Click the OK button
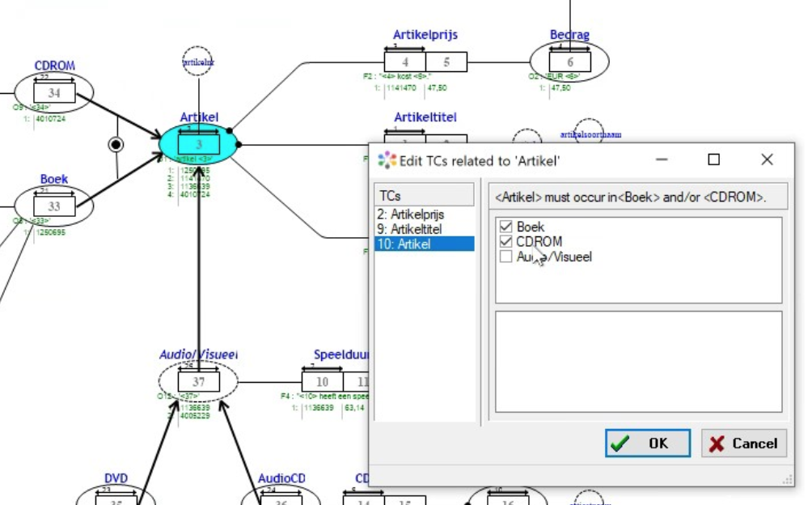The image size is (812, 505). [647, 443]
